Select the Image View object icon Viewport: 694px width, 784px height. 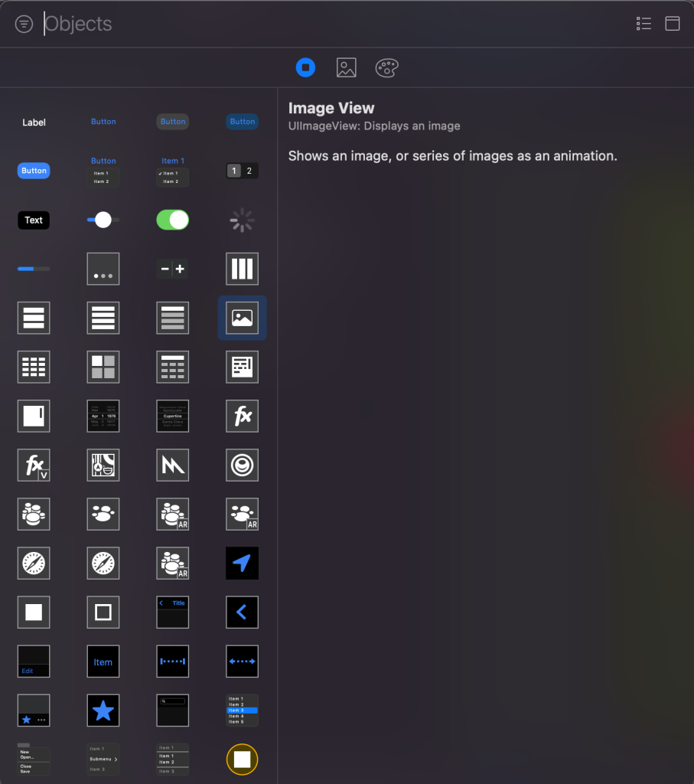pyautogui.click(x=242, y=318)
